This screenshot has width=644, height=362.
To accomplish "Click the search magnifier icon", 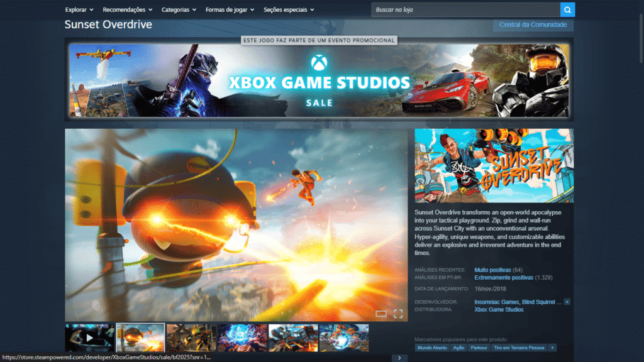I will (x=567, y=9).
